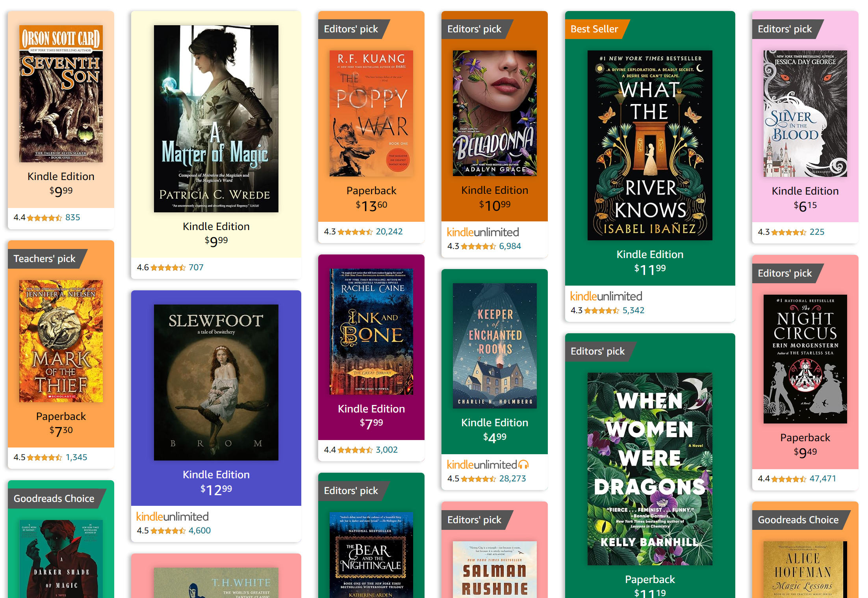This screenshot has width=868, height=598.
Task: Open The Bear and the Nightingale cover
Action: click(371, 555)
